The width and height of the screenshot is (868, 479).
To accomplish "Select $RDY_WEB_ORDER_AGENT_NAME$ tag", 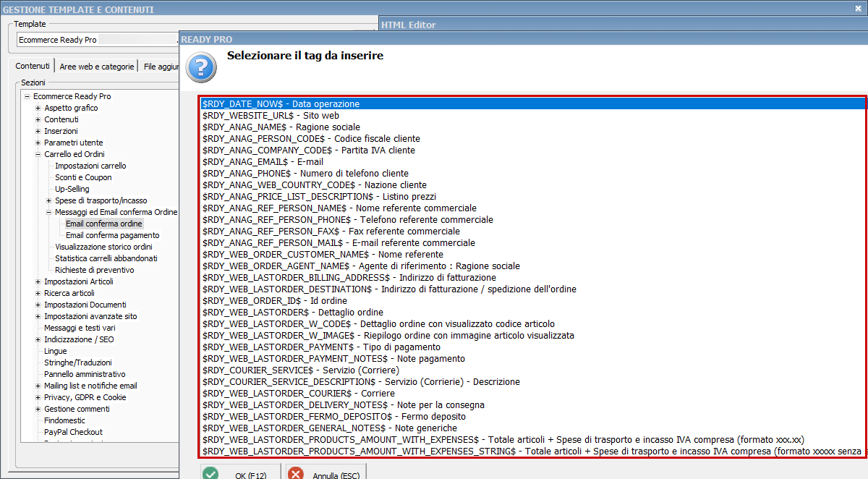I will [x=532, y=266].
